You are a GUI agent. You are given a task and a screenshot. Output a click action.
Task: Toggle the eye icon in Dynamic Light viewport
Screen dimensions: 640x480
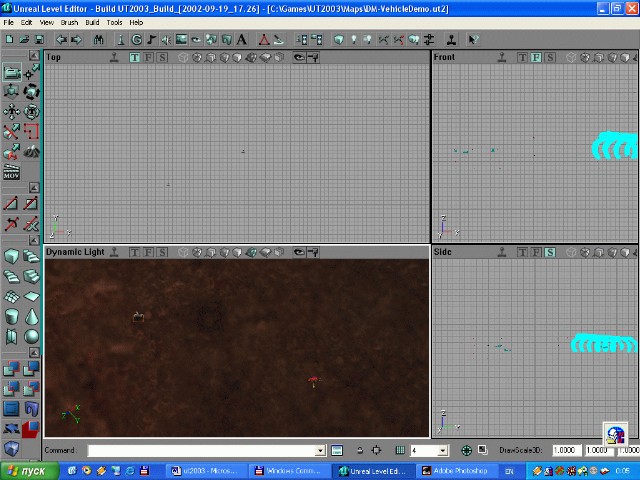[299, 252]
